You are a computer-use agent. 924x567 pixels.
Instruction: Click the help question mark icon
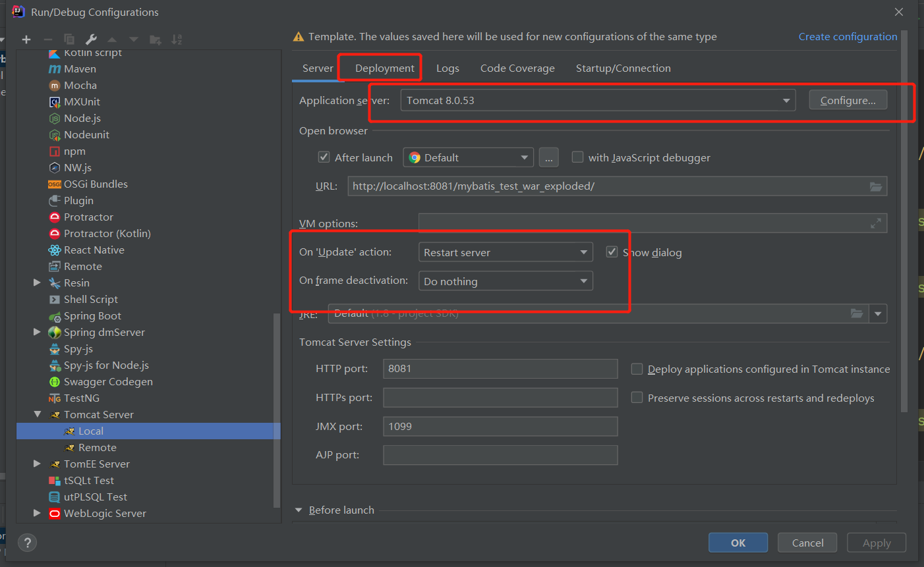tap(27, 543)
